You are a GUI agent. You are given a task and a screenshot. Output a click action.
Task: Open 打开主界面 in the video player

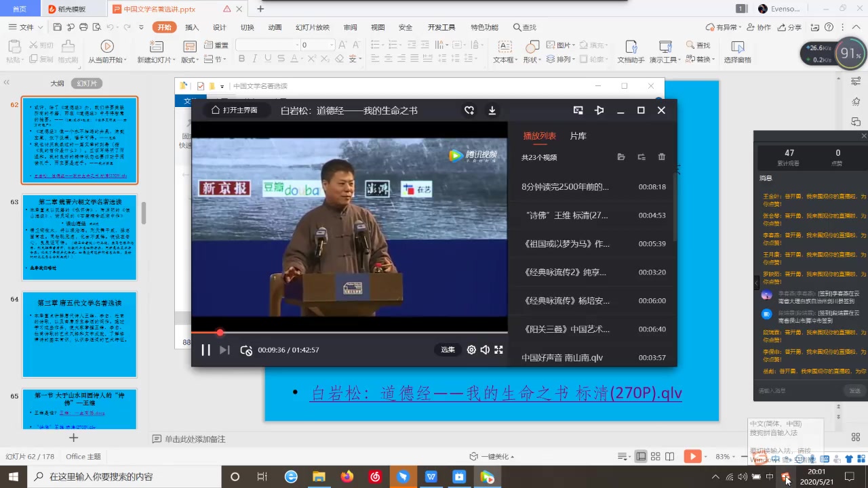pyautogui.click(x=235, y=110)
